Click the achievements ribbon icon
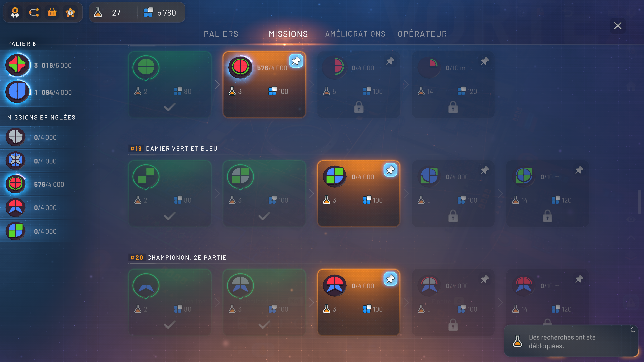Image resolution: width=644 pixels, height=362 pixels. point(15,13)
